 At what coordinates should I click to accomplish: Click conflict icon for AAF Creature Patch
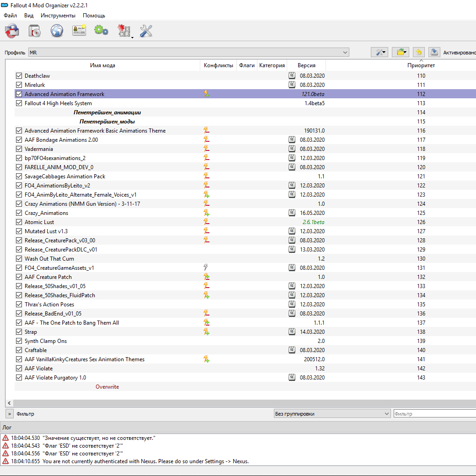(206, 277)
